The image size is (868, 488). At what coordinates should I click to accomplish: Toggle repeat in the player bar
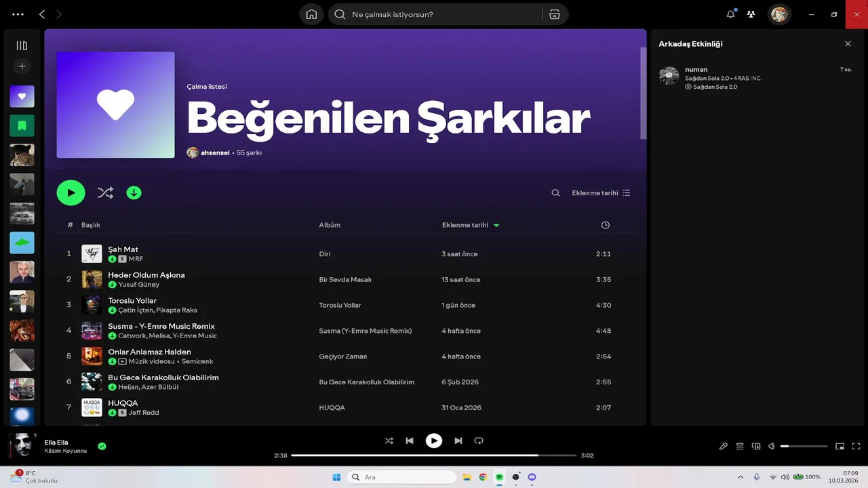pos(479,441)
